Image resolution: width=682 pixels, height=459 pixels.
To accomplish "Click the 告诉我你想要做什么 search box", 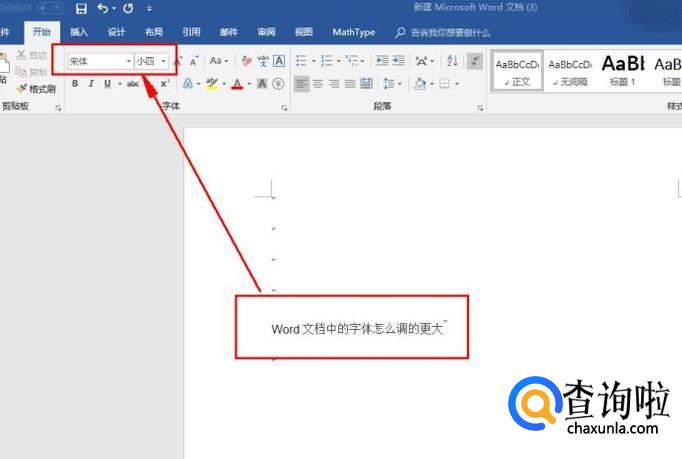I will [x=443, y=33].
